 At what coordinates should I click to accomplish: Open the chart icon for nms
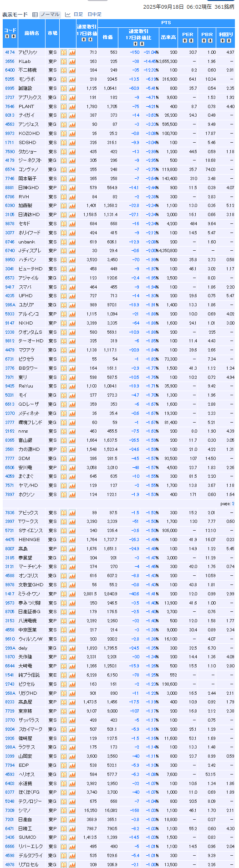click(72, 431)
